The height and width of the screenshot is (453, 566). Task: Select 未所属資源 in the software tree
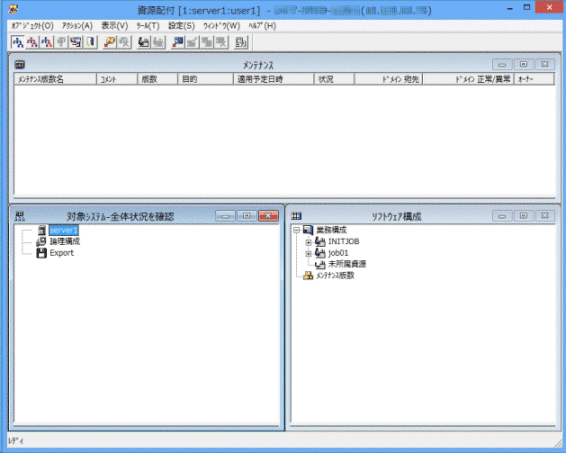[347, 264]
